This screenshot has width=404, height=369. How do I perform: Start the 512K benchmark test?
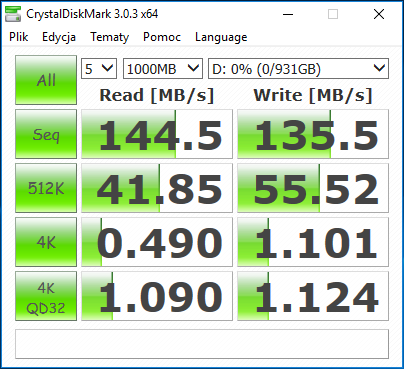(46, 188)
